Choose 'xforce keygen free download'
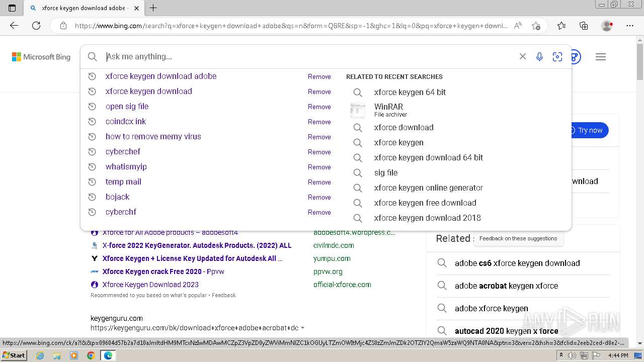 pos(425,203)
